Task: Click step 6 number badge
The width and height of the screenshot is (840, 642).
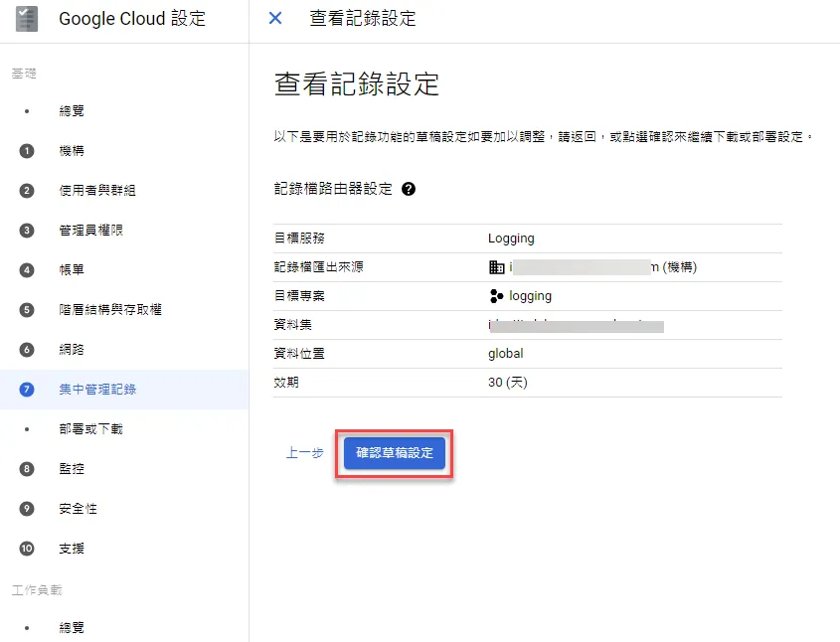Action: [27, 350]
